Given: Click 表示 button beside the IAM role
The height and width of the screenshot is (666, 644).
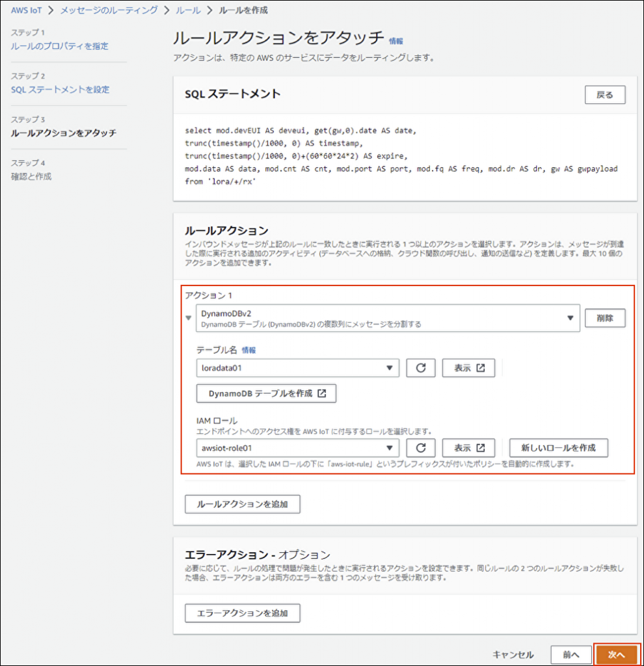Looking at the screenshot, I should point(469,447).
